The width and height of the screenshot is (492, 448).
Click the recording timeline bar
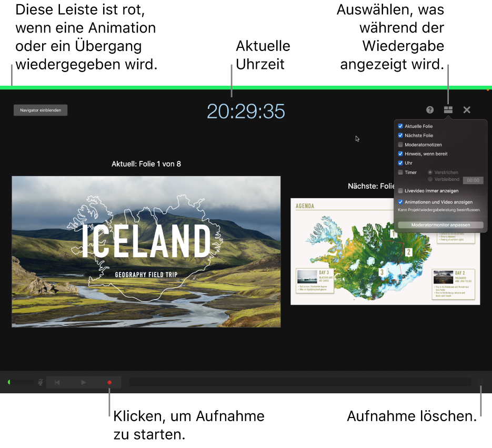300,382
